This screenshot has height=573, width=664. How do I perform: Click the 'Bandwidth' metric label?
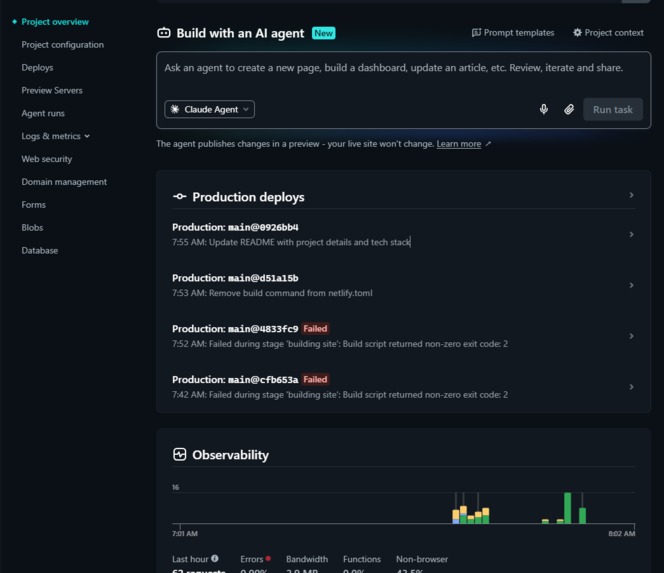(307, 559)
